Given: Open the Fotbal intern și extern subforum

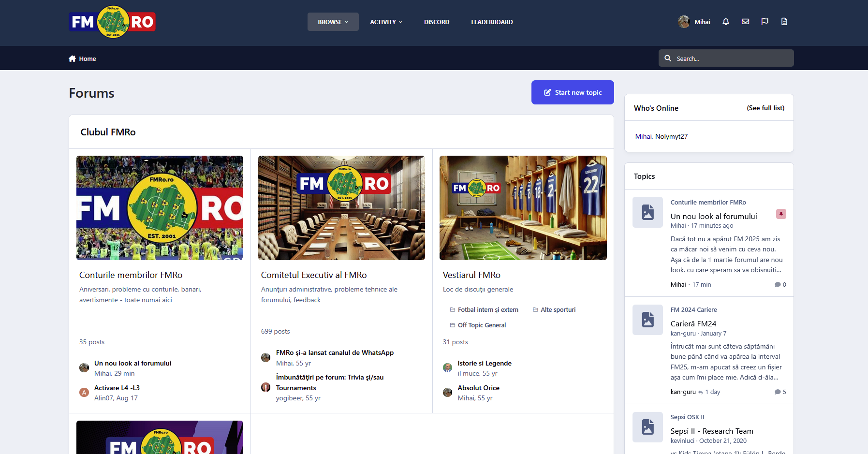Looking at the screenshot, I should coord(488,310).
